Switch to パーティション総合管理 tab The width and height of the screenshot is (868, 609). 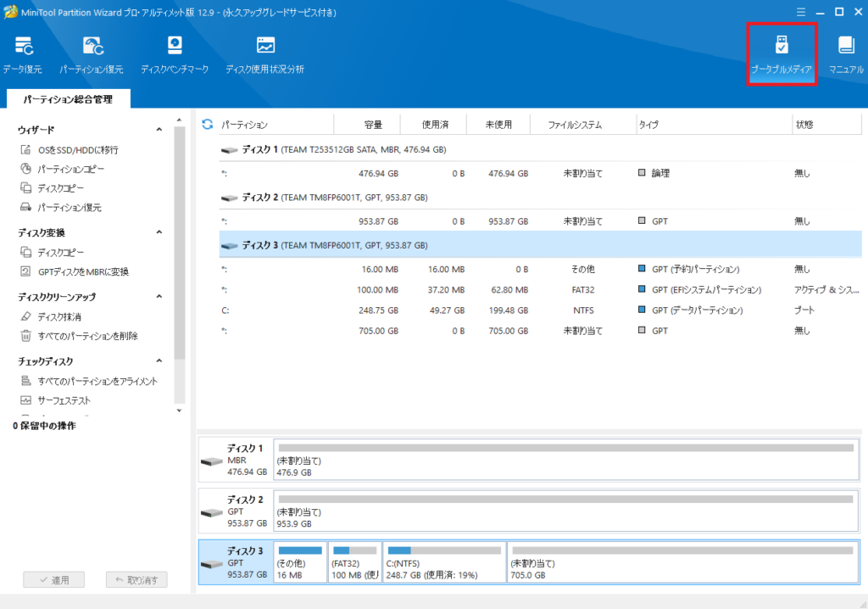pos(68,98)
